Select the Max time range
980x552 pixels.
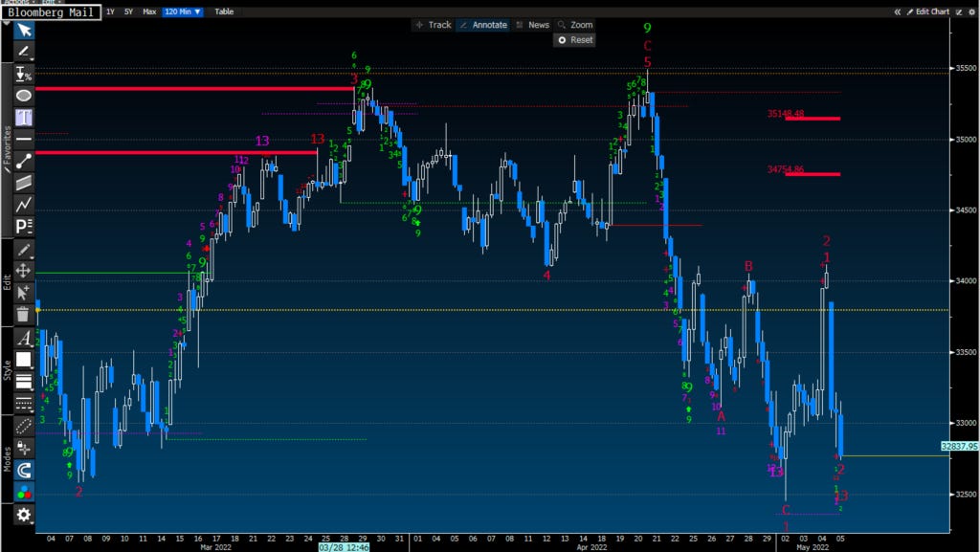click(149, 11)
